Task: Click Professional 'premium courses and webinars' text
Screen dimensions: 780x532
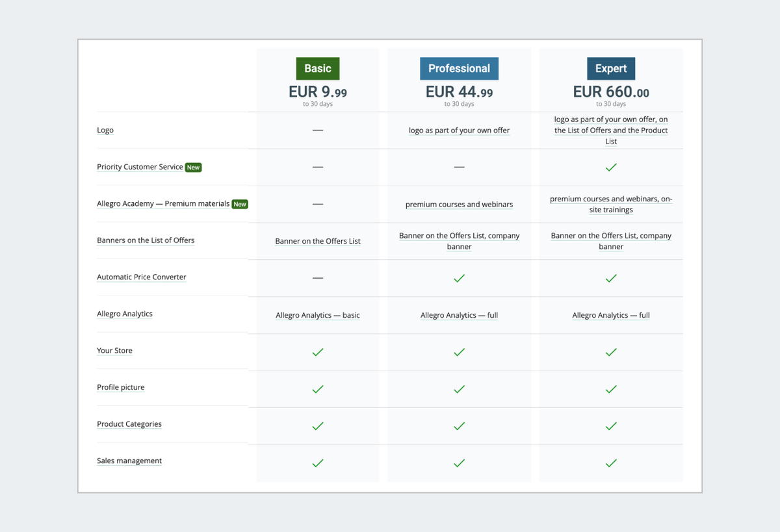Action: click(459, 205)
